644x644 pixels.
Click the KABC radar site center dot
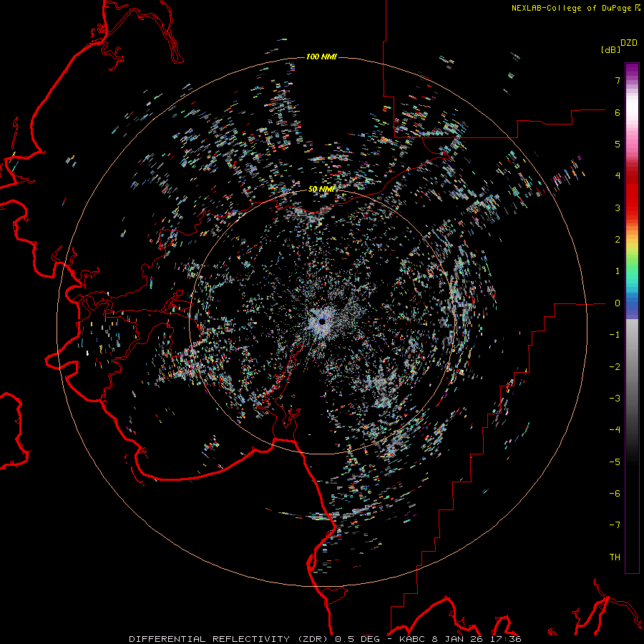click(323, 321)
